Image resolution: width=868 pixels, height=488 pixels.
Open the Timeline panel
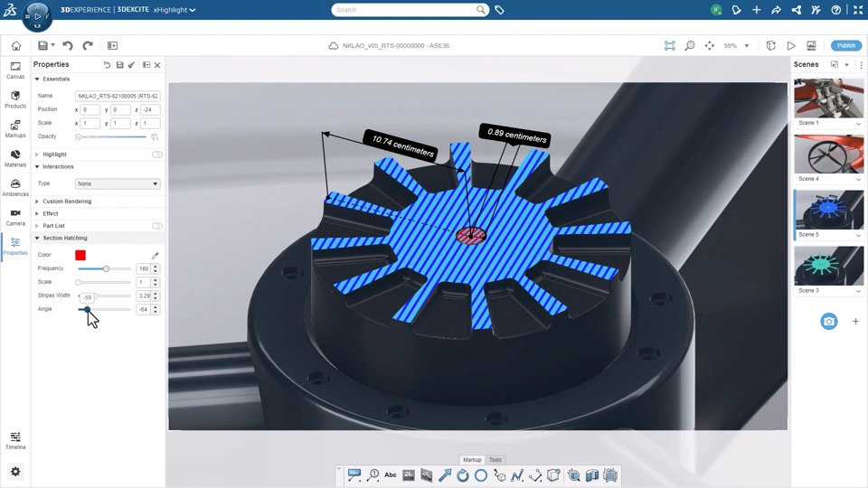tap(15, 440)
